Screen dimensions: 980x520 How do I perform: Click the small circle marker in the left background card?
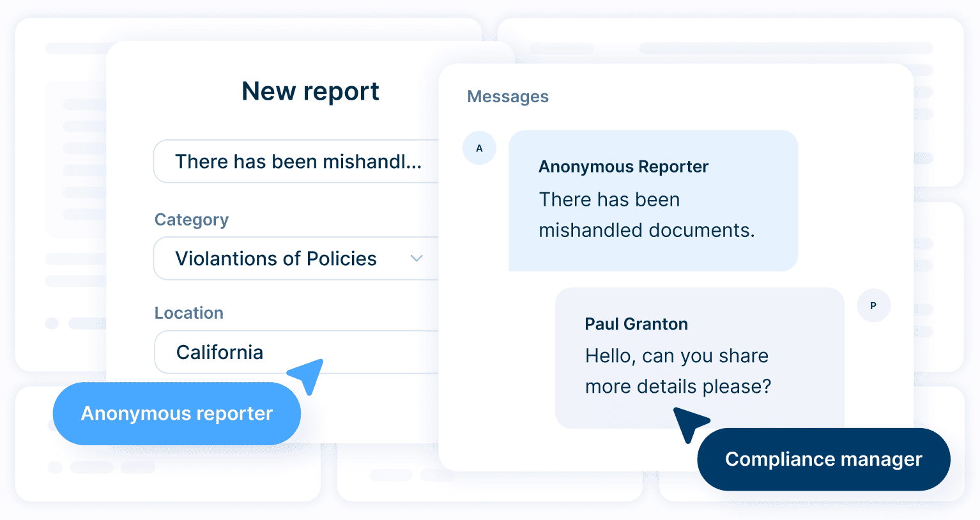point(51,324)
